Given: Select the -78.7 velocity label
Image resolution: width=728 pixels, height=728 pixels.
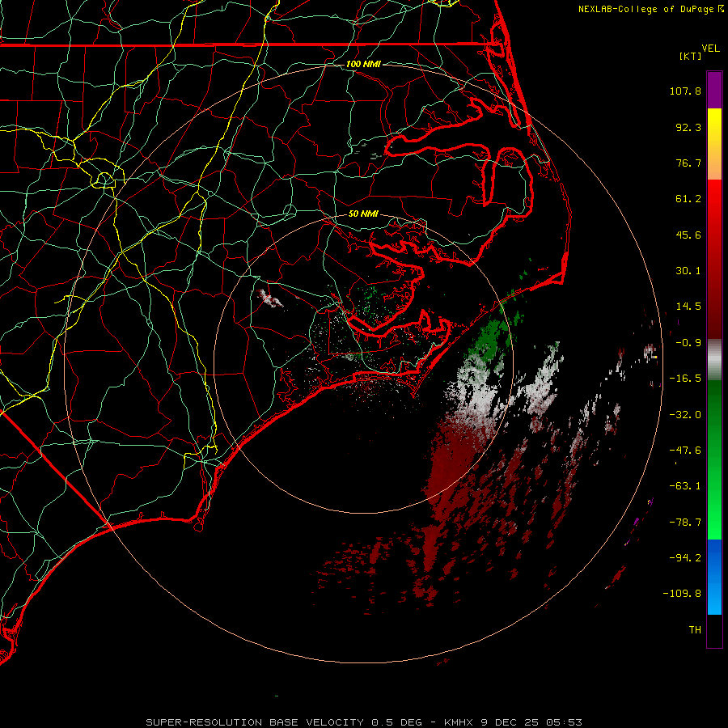Looking at the screenshot, I should (685, 523).
